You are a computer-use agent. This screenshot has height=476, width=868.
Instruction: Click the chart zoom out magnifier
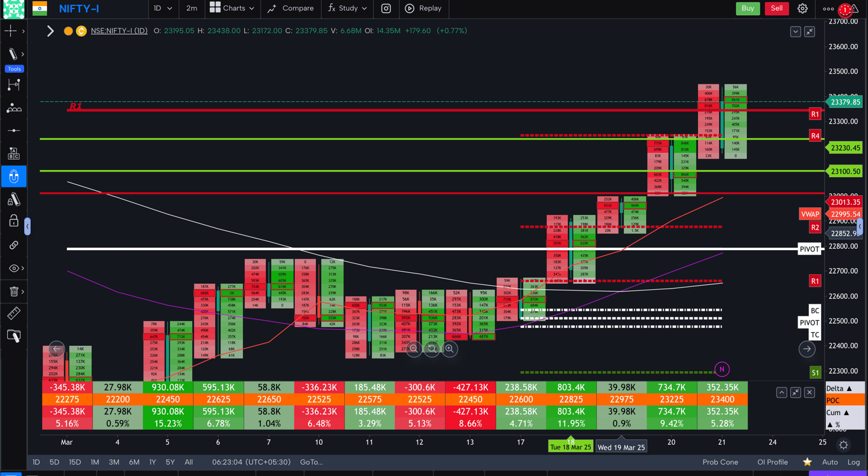(x=414, y=348)
